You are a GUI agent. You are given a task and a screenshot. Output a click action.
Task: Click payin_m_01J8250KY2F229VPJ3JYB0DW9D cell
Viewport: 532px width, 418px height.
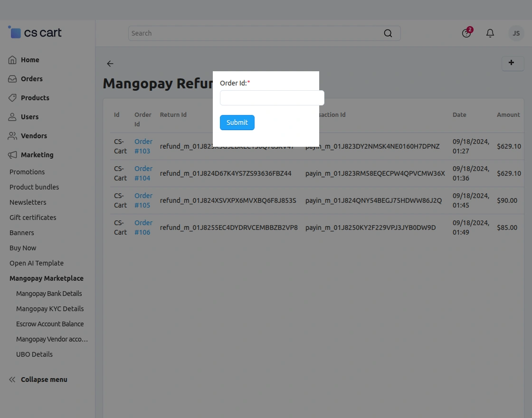pos(370,228)
